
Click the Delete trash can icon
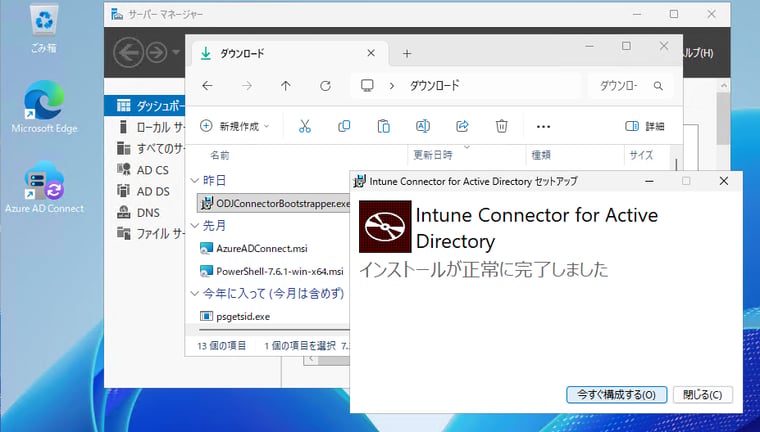click(502, 127)
